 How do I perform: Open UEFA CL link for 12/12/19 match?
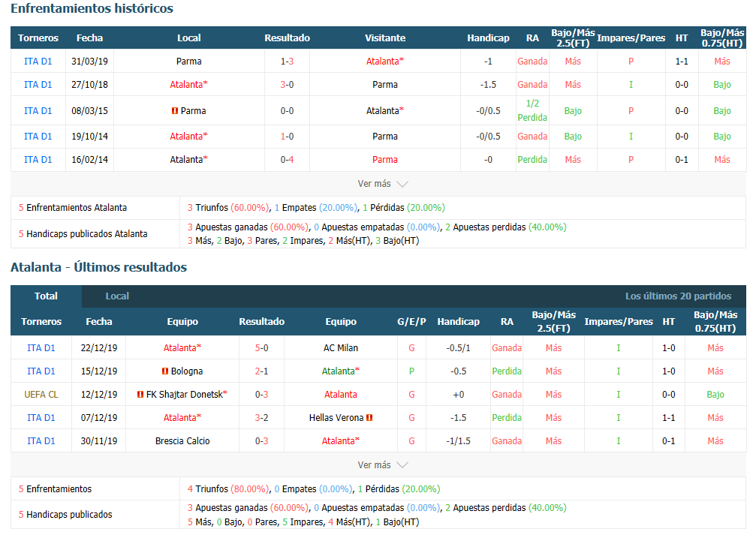tap(41, 395)
